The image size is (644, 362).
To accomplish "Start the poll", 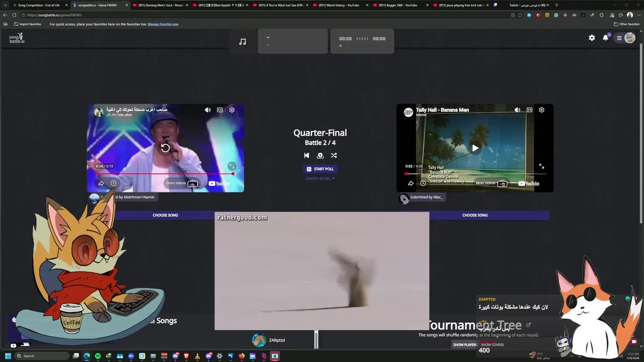I will click(x=320, y=169).
